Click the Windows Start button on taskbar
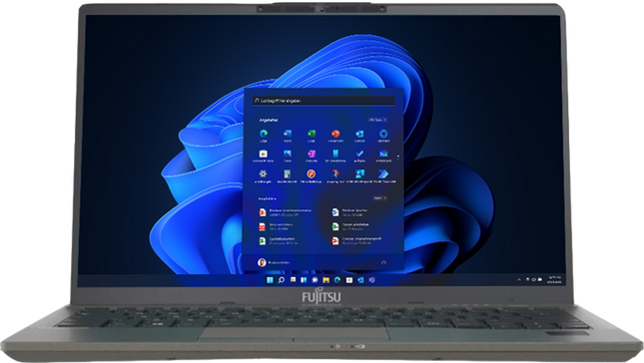 pyautogui.click(x=270, y=280)
